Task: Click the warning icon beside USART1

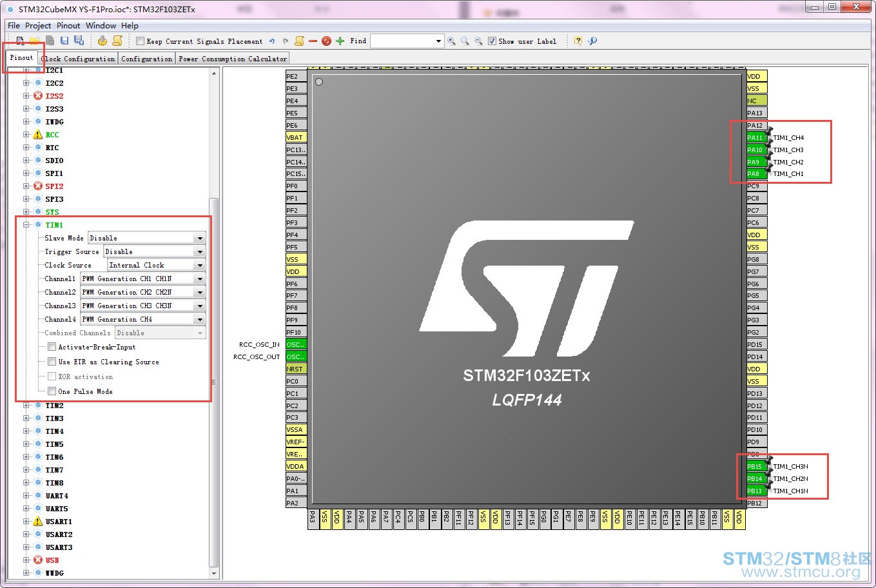Action: click(x=38, y=521)
